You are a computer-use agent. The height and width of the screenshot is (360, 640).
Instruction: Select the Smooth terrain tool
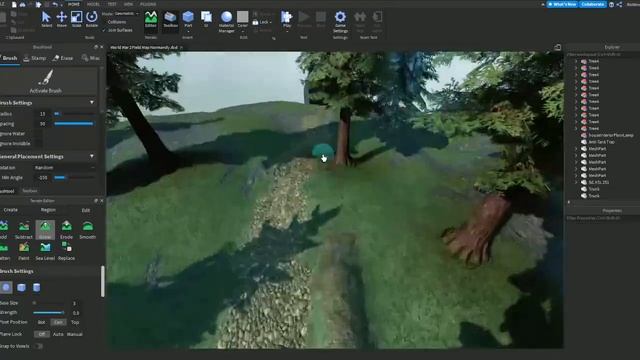coord(87,230)
